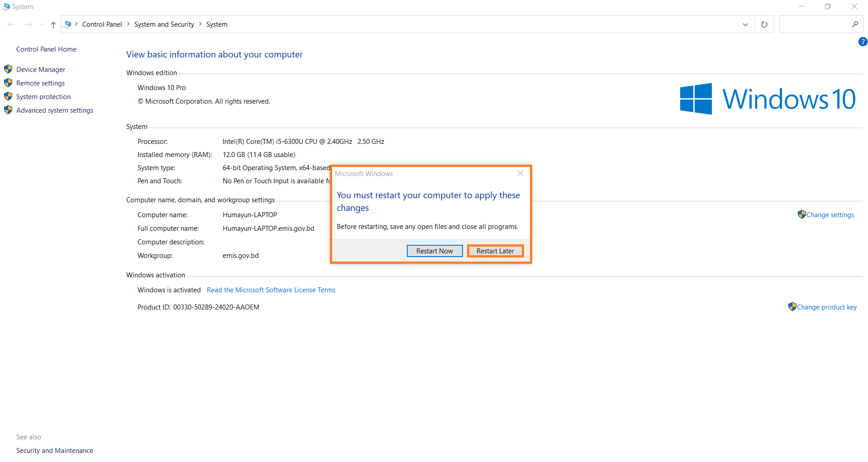Click the search magnifier icon
The image size is (868, 462).
coord(854,24)
